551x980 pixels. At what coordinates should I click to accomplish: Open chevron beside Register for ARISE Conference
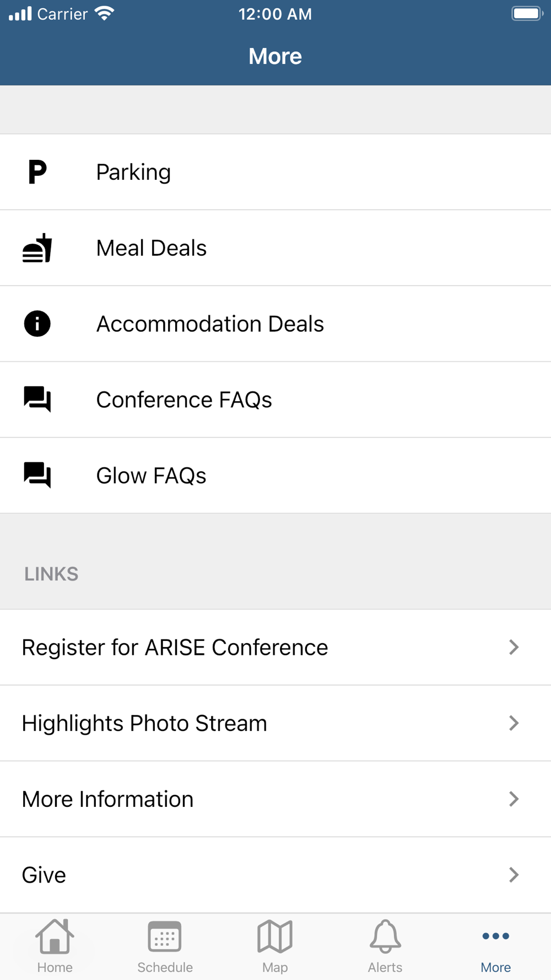514,647
